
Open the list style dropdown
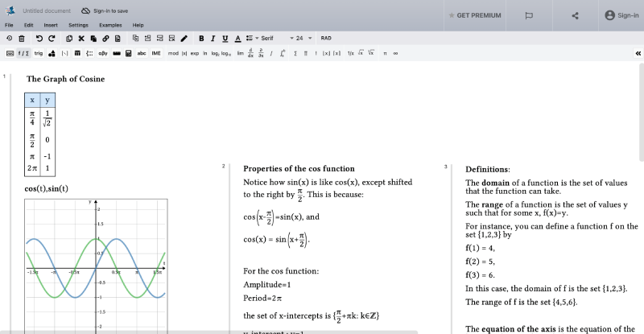click(252, 38)
